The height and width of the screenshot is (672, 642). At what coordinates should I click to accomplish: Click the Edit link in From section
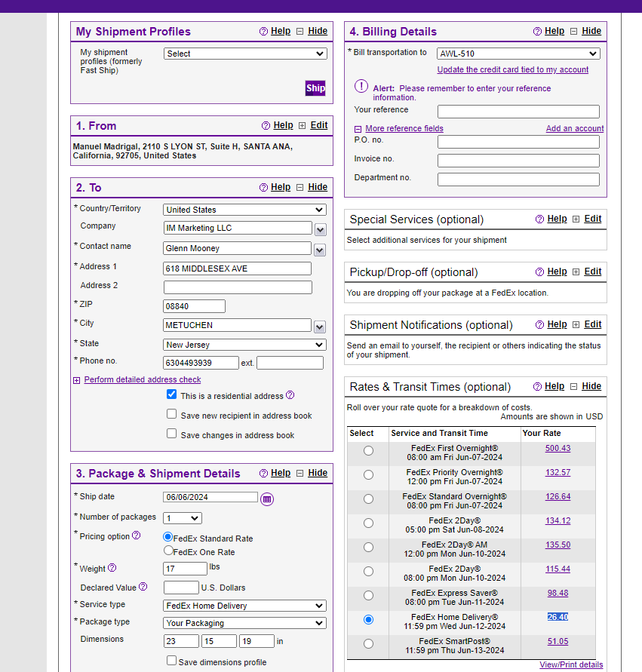[319, 125]
